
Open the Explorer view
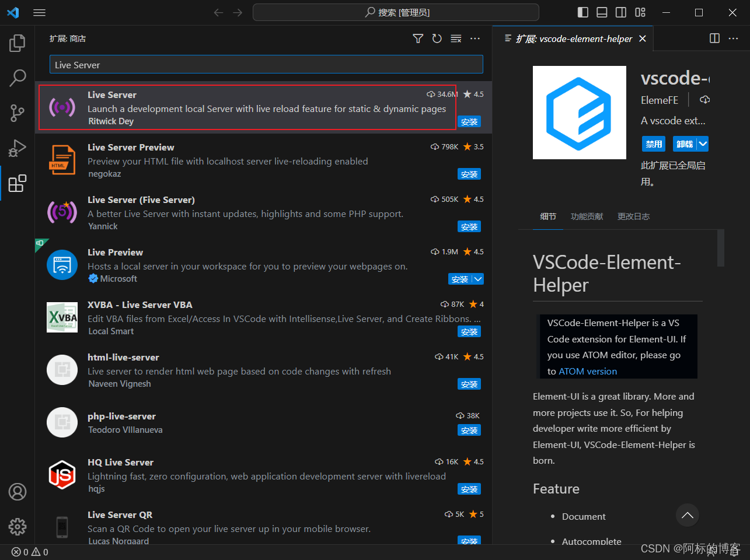17,42
